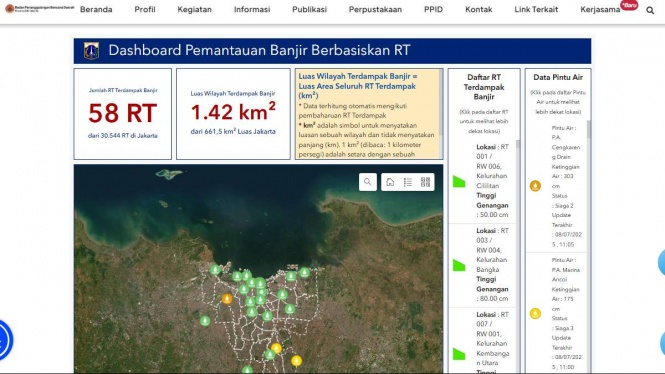Screen dimensions: 665x374
Task: Select green polygon icon for Cililitan RT
Action: pyautogui.click(x=459, y=181)
